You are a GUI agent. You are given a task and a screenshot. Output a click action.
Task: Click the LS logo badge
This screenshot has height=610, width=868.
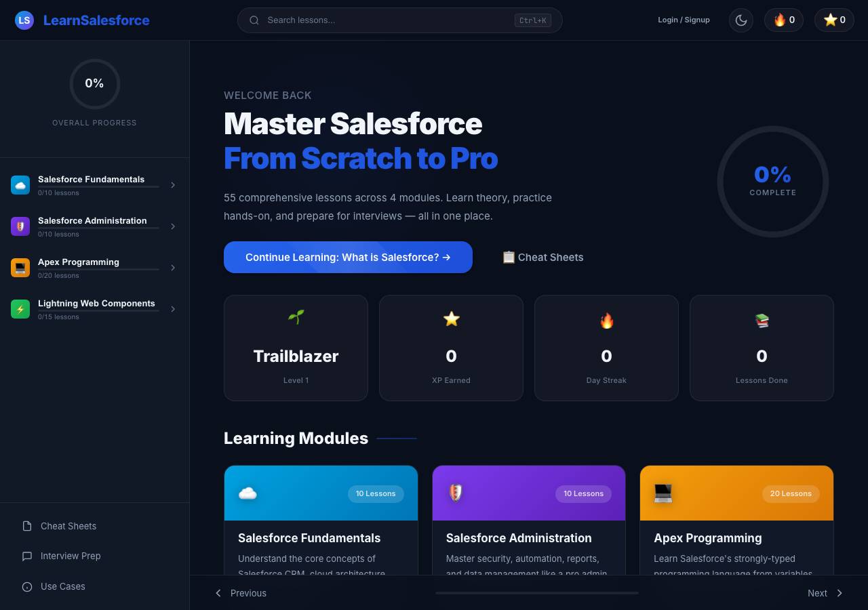(24, 20)
